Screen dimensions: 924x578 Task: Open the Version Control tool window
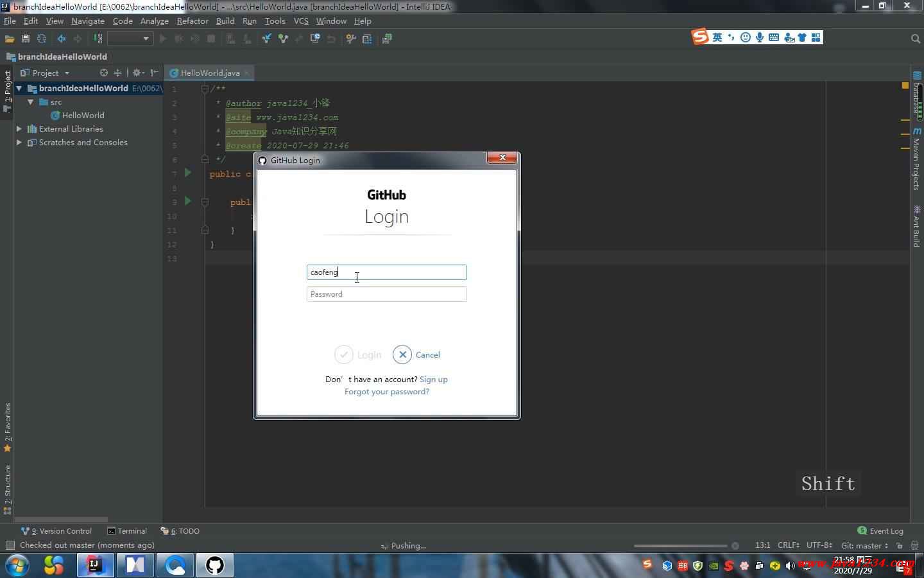point(56,531)
